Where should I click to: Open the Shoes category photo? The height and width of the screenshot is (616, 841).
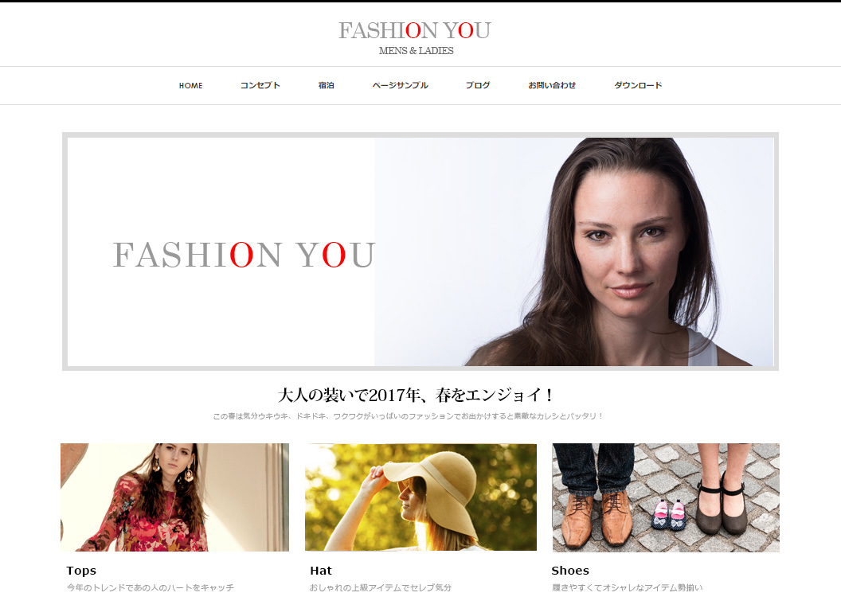[x=666, y=497]
